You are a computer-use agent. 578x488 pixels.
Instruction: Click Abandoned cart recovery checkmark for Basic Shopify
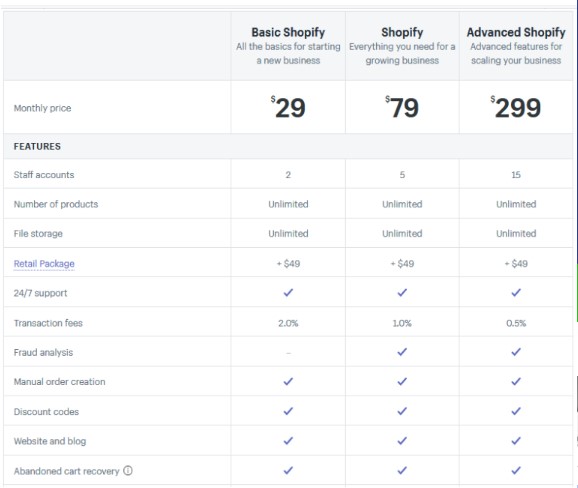point(288,470)
